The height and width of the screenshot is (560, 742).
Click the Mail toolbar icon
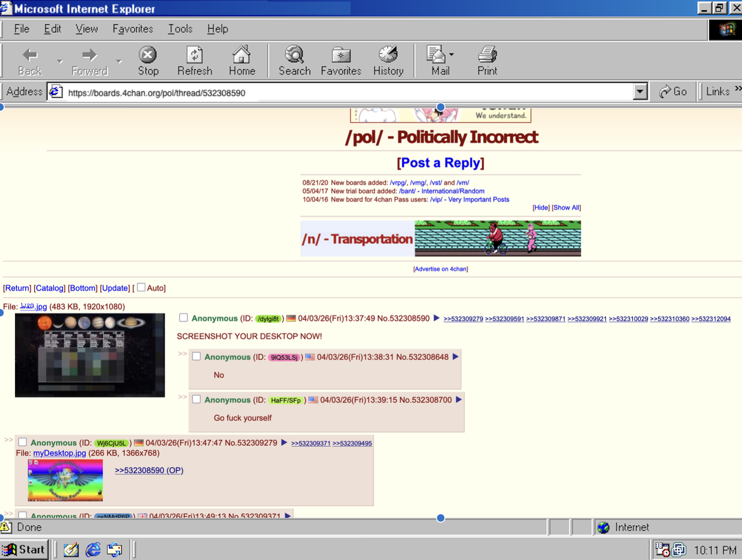point(436,55)
